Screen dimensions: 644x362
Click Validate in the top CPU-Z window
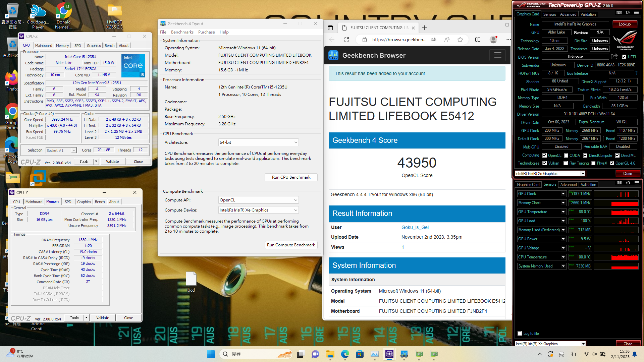click(112, 162)
